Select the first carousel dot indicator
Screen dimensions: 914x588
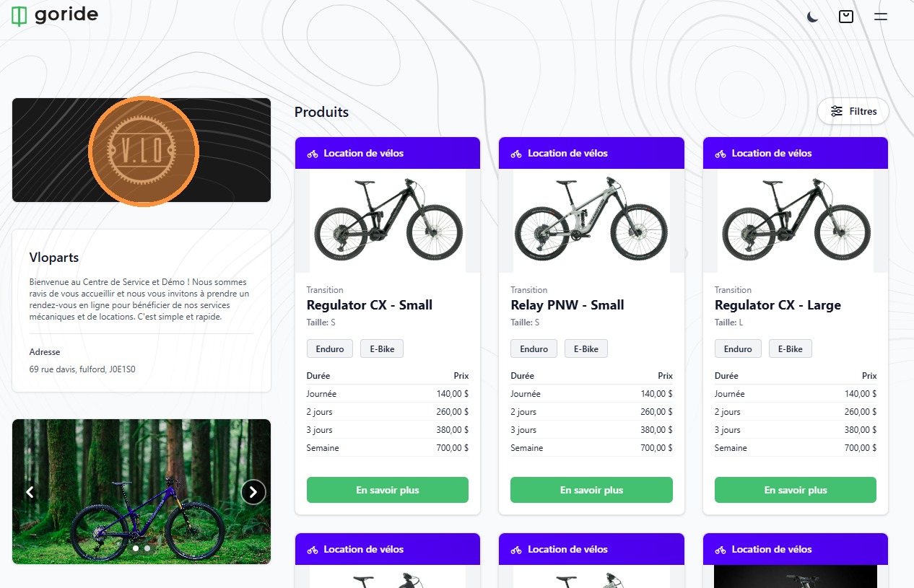136,548
